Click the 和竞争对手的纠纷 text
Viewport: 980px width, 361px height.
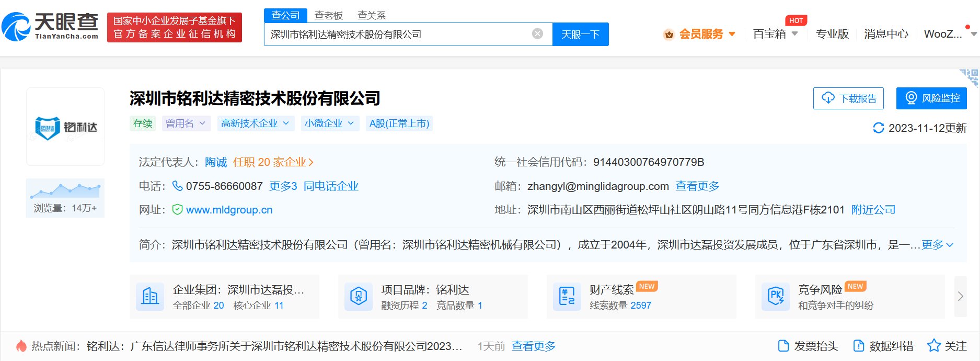[x=836, y=306]
